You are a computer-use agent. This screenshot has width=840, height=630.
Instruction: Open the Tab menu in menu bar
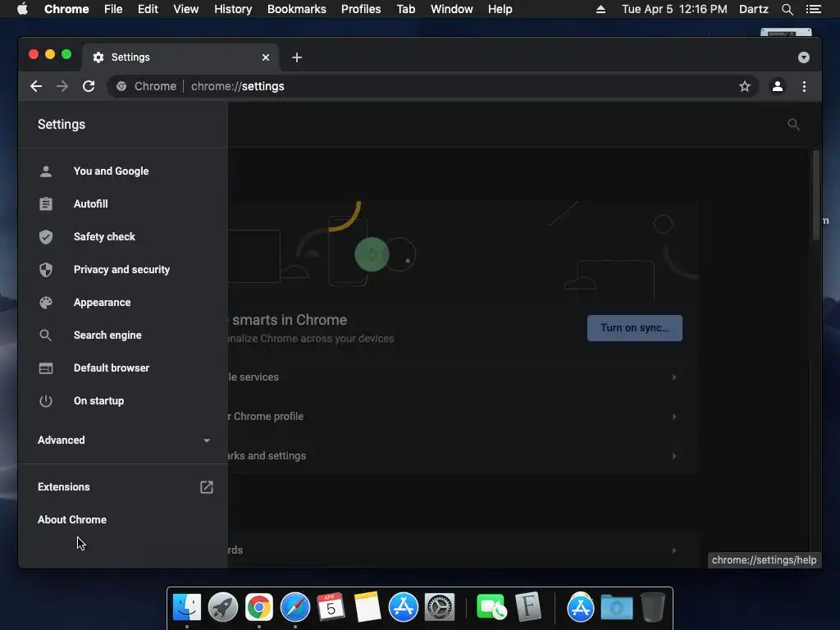[x=405, y=9]
